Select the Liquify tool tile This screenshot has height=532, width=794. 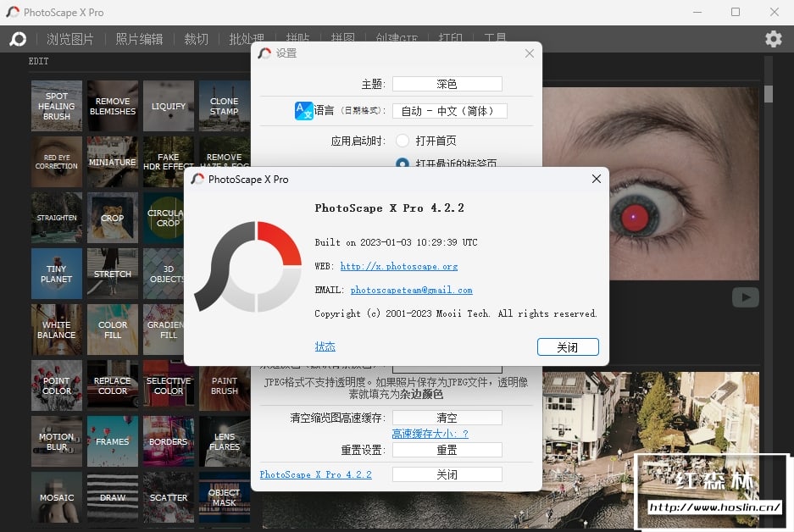[x=169, y=106]
